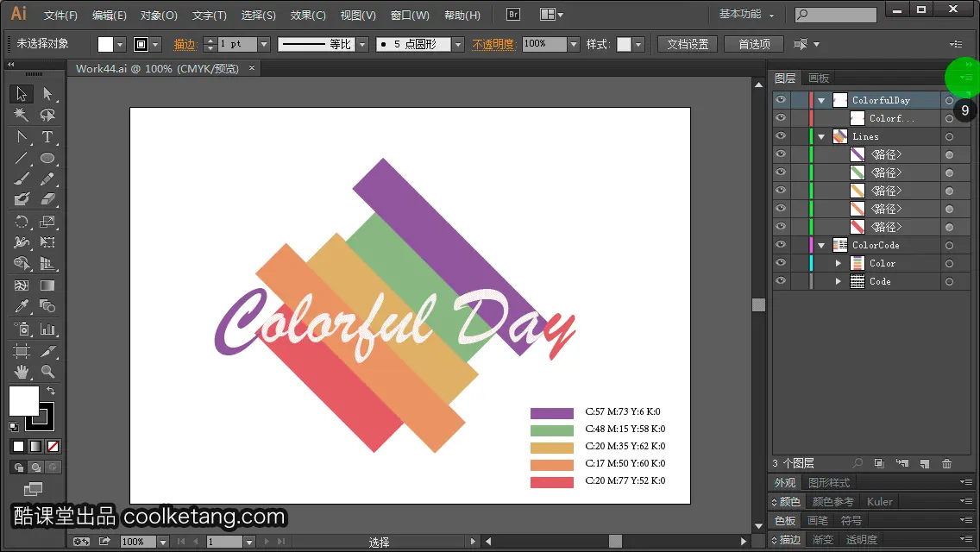Delete selection with Layers trash icon
This screenshot has height=552, width=980.
947,463
